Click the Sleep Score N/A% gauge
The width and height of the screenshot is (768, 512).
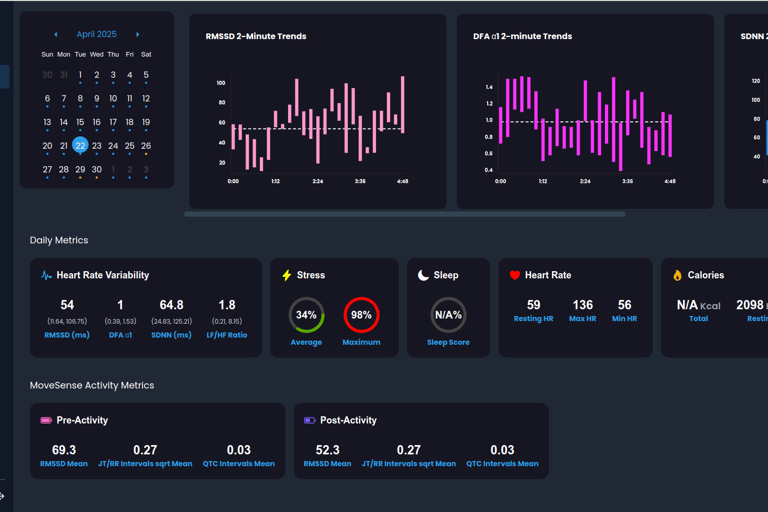coord(448,315)
